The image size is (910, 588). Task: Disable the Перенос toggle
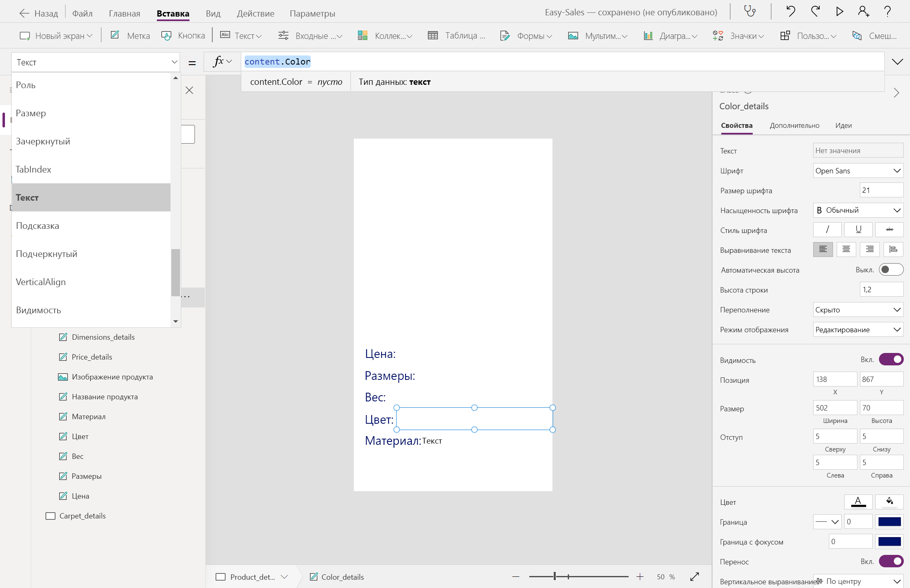pyautogui.click(x=891, y=561)
